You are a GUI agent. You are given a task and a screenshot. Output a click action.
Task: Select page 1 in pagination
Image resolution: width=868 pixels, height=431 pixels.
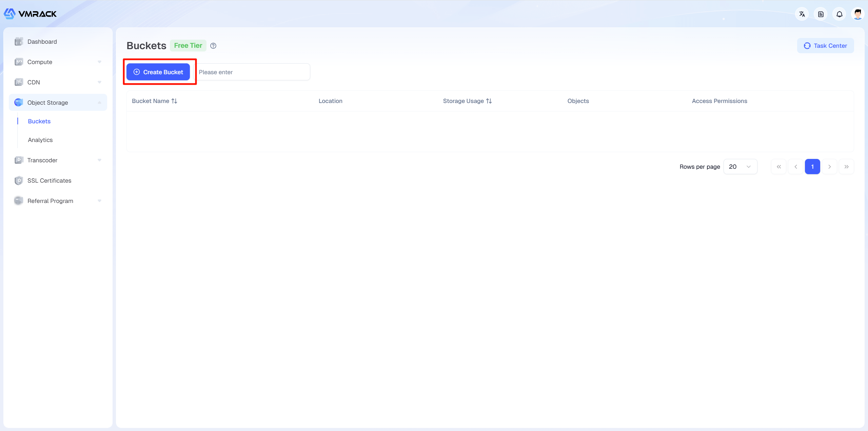click(x=812, y=167)
